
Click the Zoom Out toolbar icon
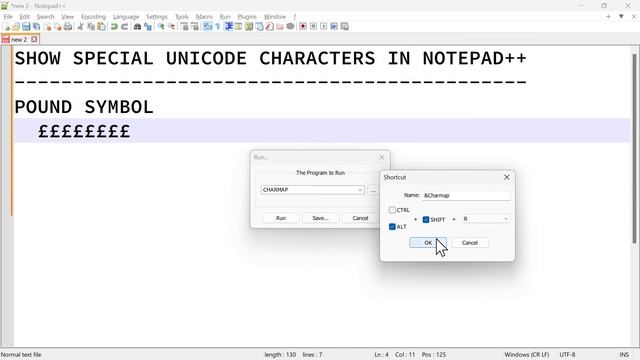[x=171, y=27]
